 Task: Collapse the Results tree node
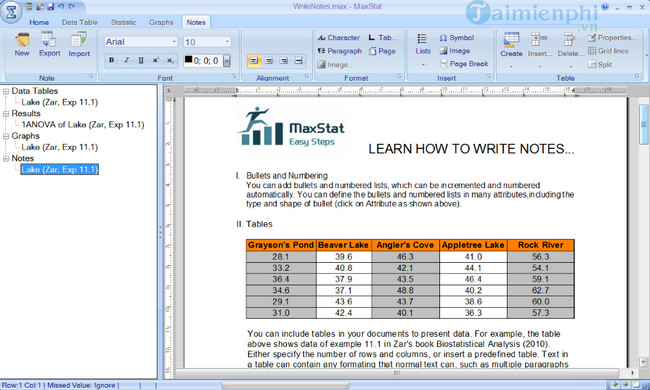pyautogui.click(x=6, y=114)
